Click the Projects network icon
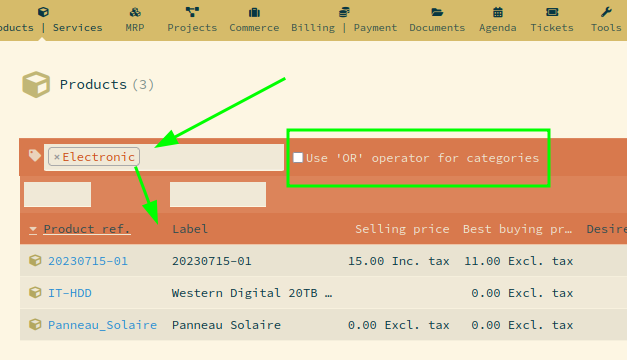This screenshot has width=627, height=360. pos(192,12)
